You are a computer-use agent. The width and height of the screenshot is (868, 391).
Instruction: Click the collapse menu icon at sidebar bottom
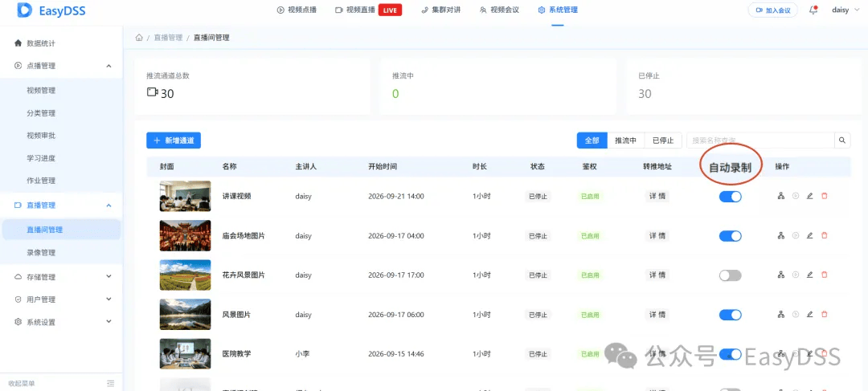111,383
